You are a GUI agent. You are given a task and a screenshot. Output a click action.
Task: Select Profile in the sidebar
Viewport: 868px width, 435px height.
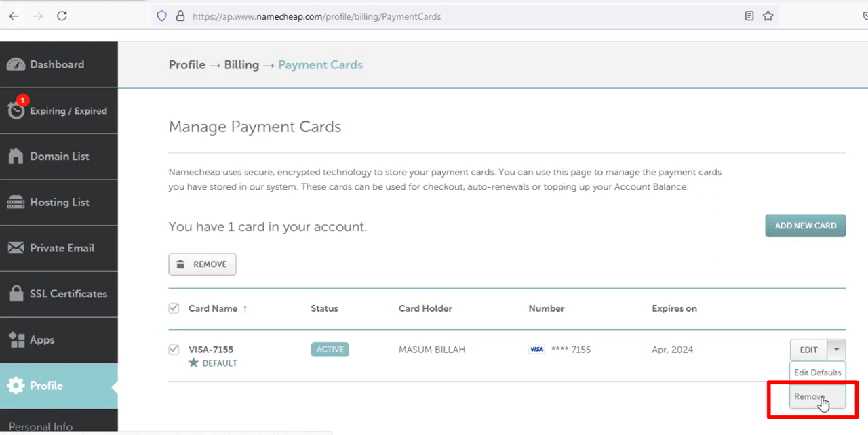[x=59, y=386]
